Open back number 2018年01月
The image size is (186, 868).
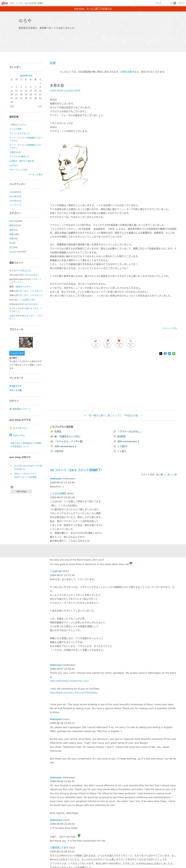(x=15, y=201)
